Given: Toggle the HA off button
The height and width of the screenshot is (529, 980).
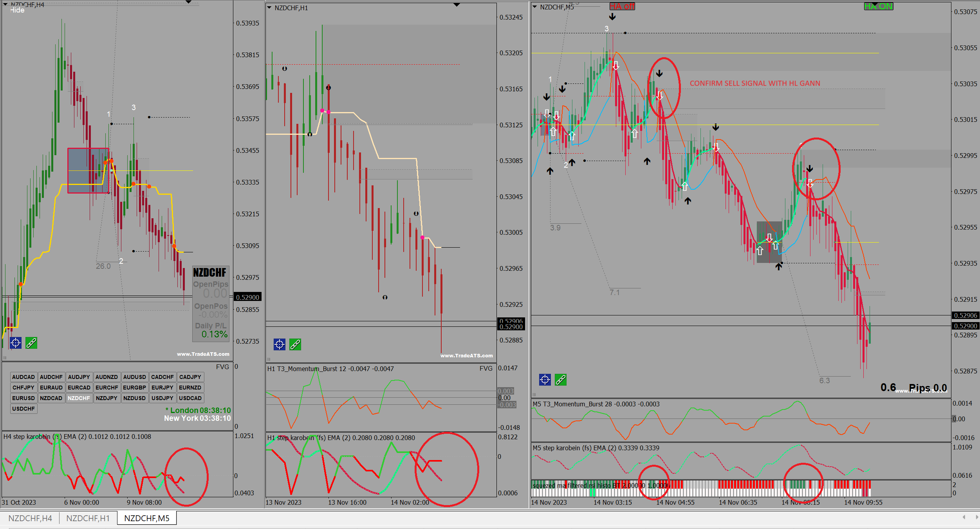Looking at the screenshot, I should (x=622, y=6).
